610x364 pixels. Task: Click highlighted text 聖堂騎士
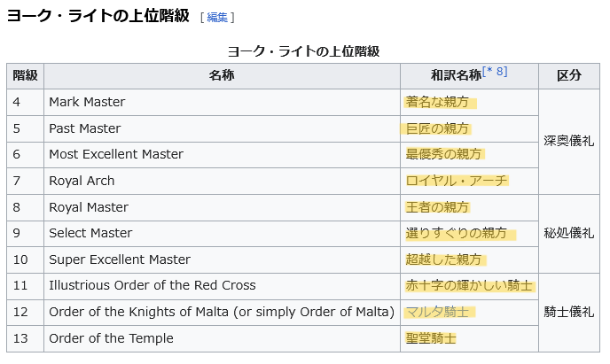431,338
